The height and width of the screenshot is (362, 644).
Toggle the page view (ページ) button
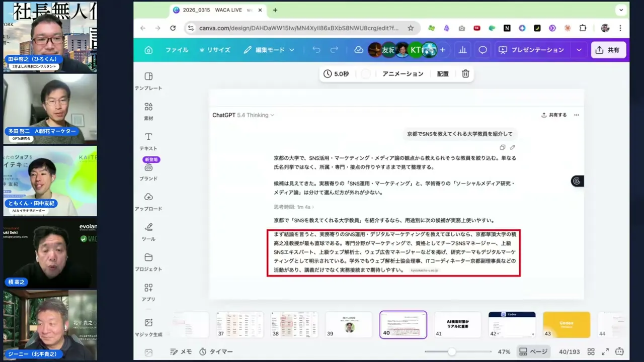click(x=533, y=351)
